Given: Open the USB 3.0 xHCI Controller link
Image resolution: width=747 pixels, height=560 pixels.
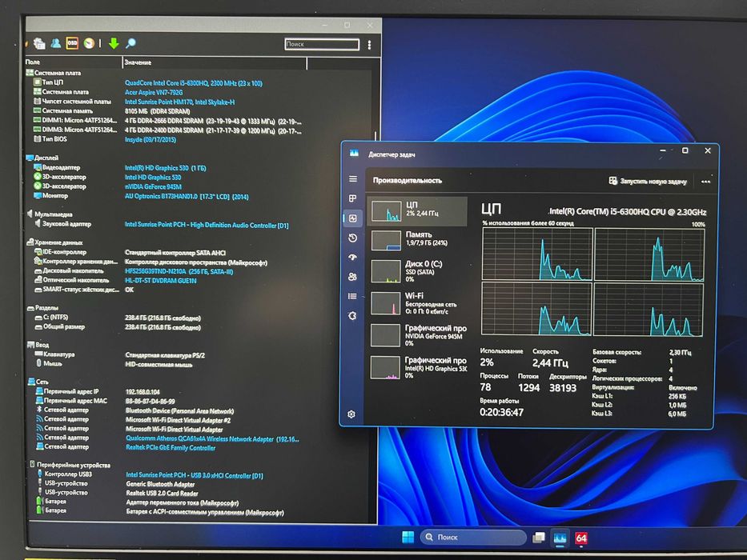Looking at the screenshot, I should [x=195, y=475].
